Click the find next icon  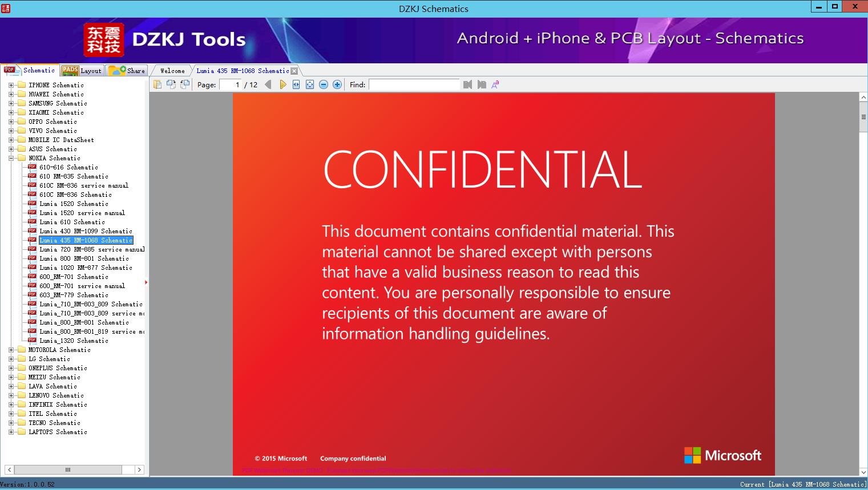point(482,84)
